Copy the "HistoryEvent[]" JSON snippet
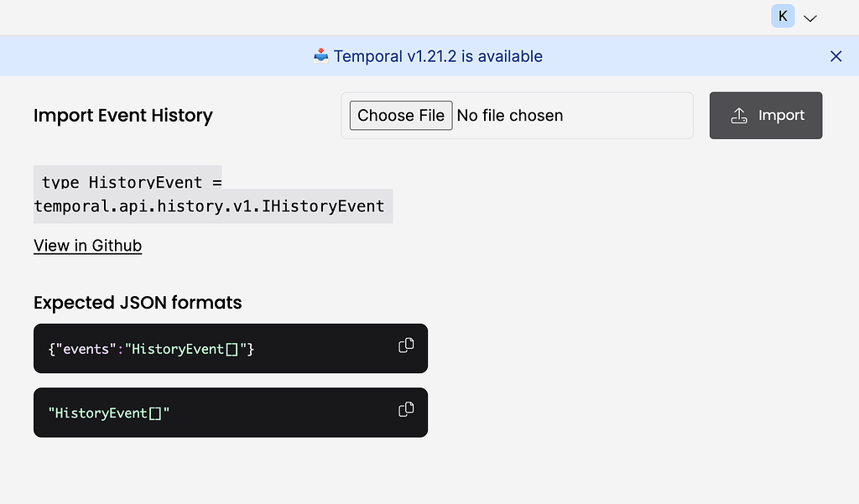Viewport: 859px width, 504px height. [x=406, y=409]
